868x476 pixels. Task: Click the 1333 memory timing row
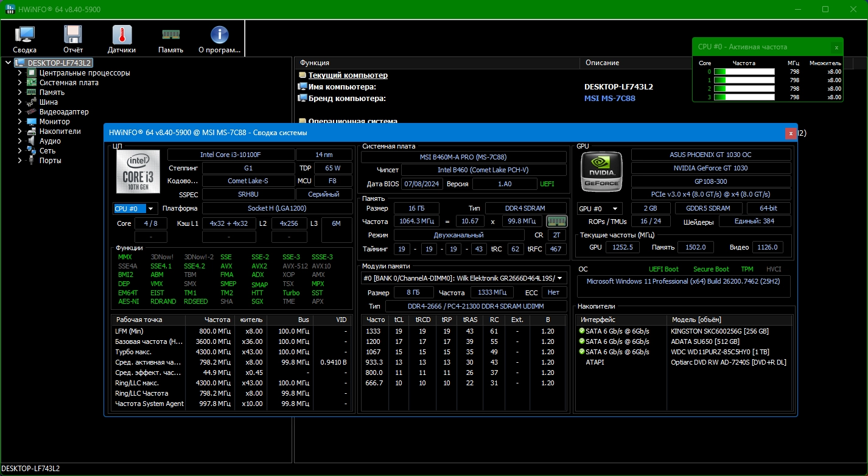(464, 331)
